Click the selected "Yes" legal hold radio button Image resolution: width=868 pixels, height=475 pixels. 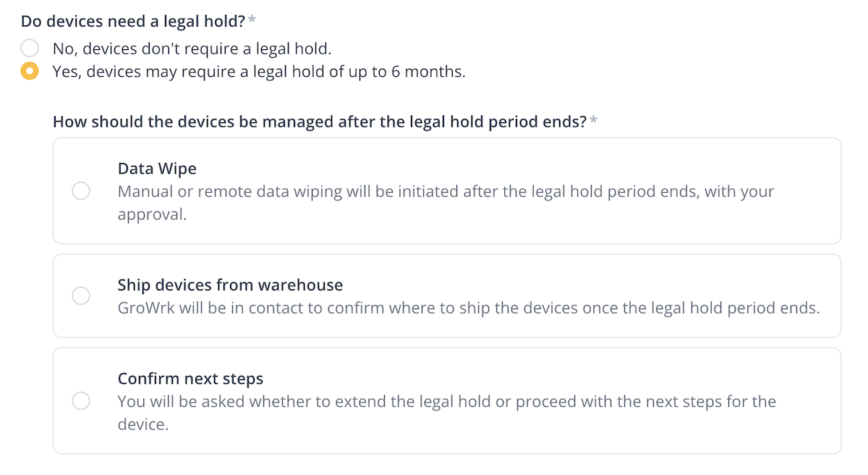[x=30, y=72]
